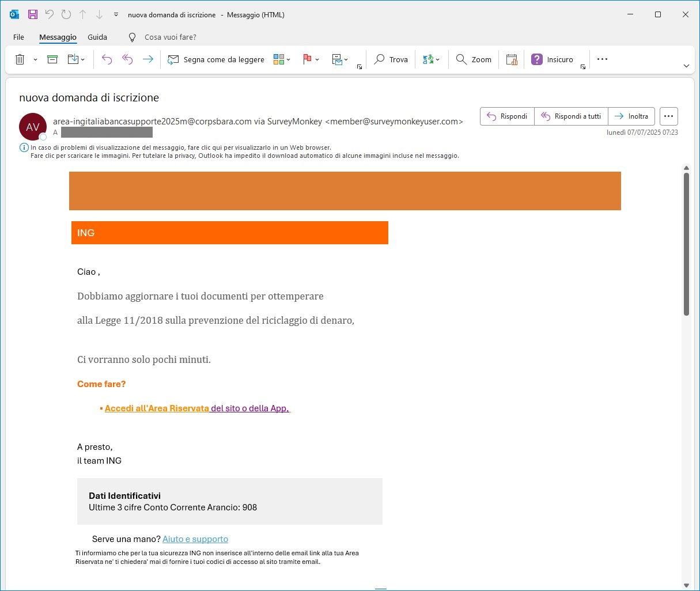Click the Reply All arrows in ribbon
Screen dimensions: 700x591
tap(127, 59)
